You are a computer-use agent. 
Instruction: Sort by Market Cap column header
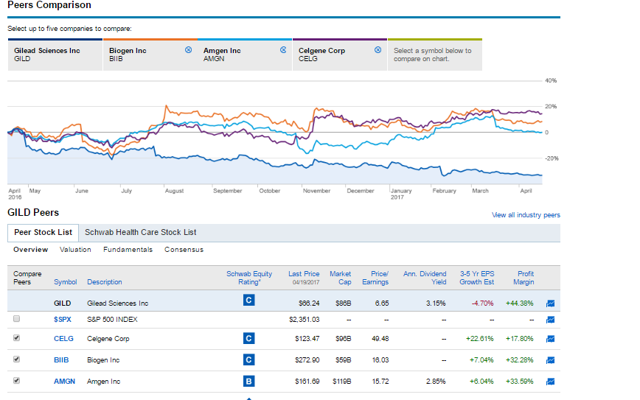pos(340,278)
